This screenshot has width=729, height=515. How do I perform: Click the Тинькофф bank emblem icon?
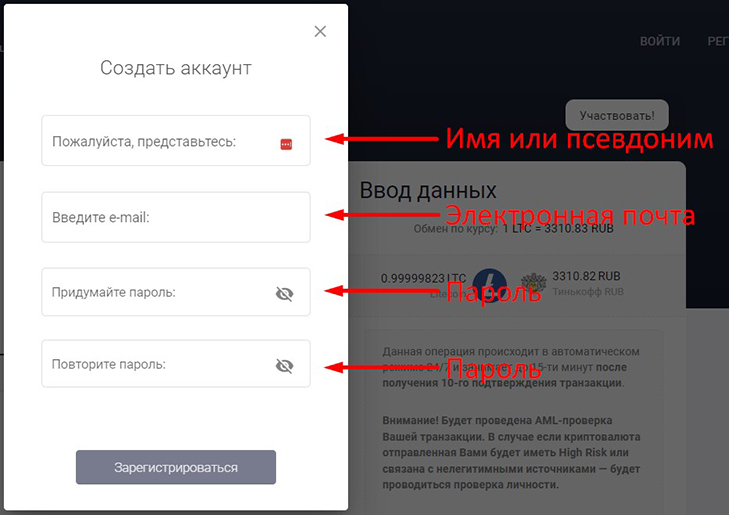point(533,284)
